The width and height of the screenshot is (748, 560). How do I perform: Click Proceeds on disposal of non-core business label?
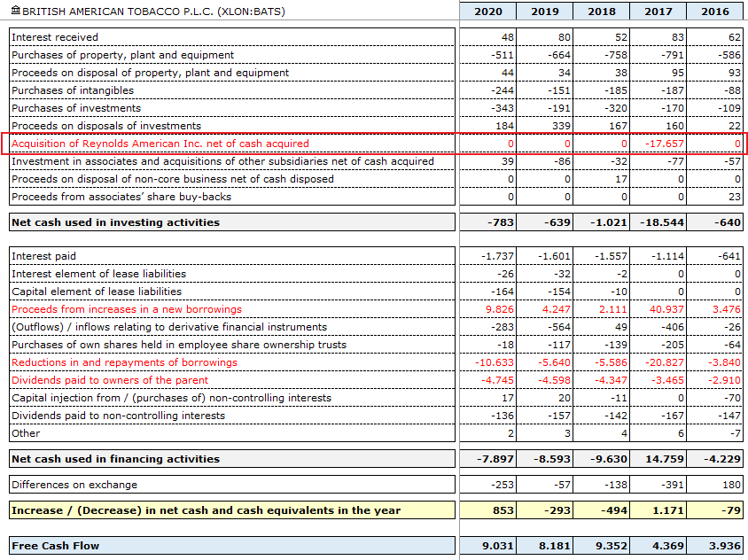click(x=173, y=179)
